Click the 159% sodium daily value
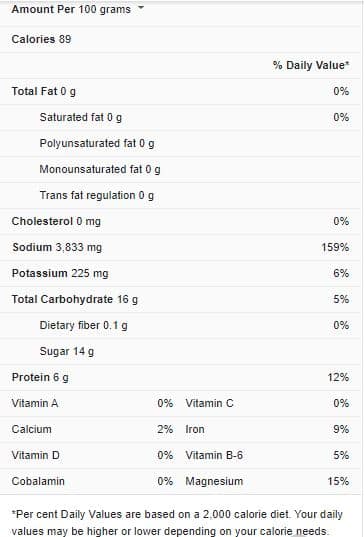The height and width of the screenshot is (537, 364). pyautogui.click(x=335, y=247)
